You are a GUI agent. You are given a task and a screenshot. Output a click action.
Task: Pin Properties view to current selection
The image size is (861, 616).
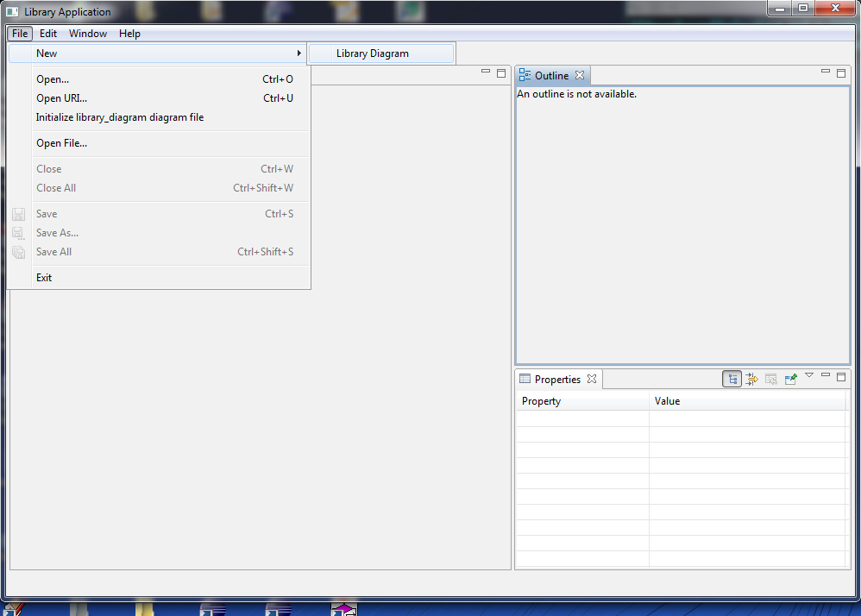coord(791,379)
